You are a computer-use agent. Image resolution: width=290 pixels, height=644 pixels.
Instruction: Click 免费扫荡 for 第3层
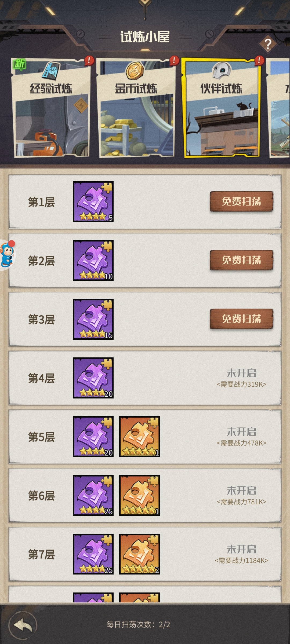[241, 319]
